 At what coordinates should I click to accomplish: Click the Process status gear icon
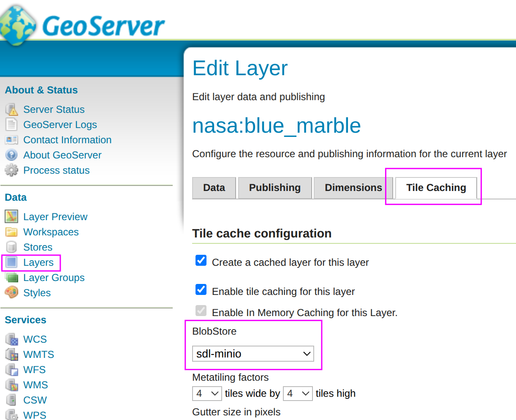(11, 170)
